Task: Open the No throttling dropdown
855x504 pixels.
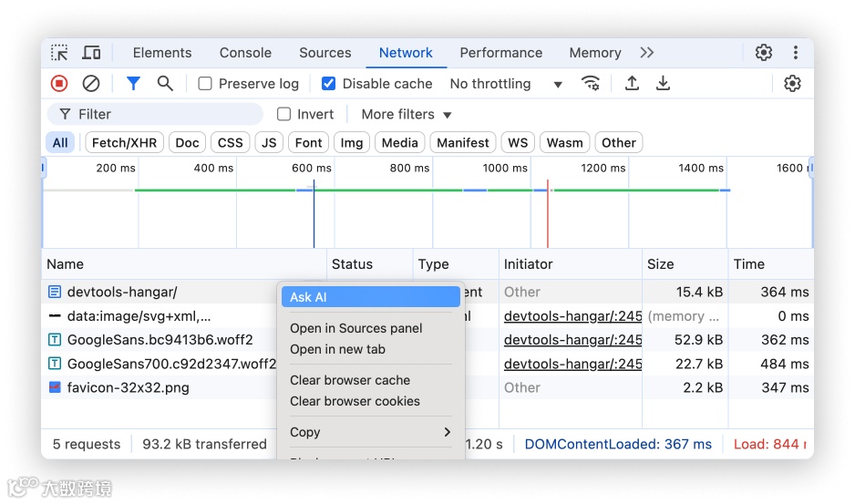Action: pyautogui.click(x=506, y=84)
